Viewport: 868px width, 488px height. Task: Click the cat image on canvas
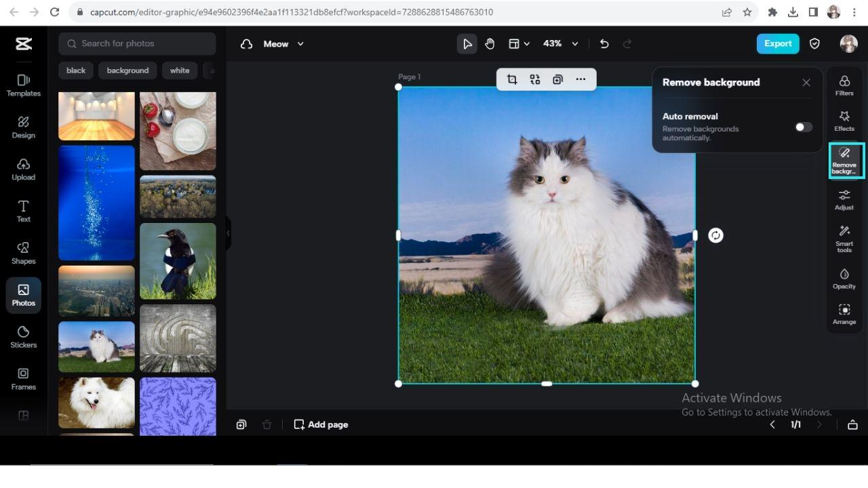pos(547,235)
